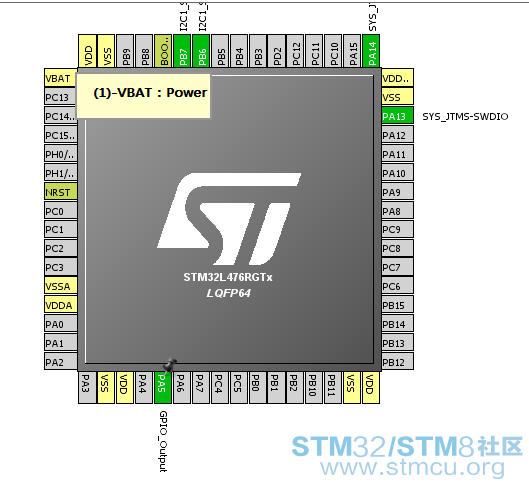Select the VSSA pin
Viewport: 529px width, 492px height.
61,286
